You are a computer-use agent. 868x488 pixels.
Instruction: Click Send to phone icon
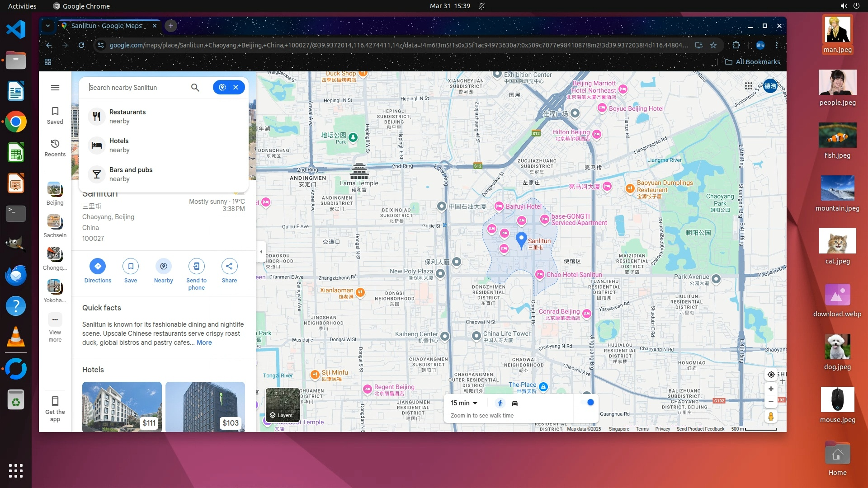tap(196, 267)
